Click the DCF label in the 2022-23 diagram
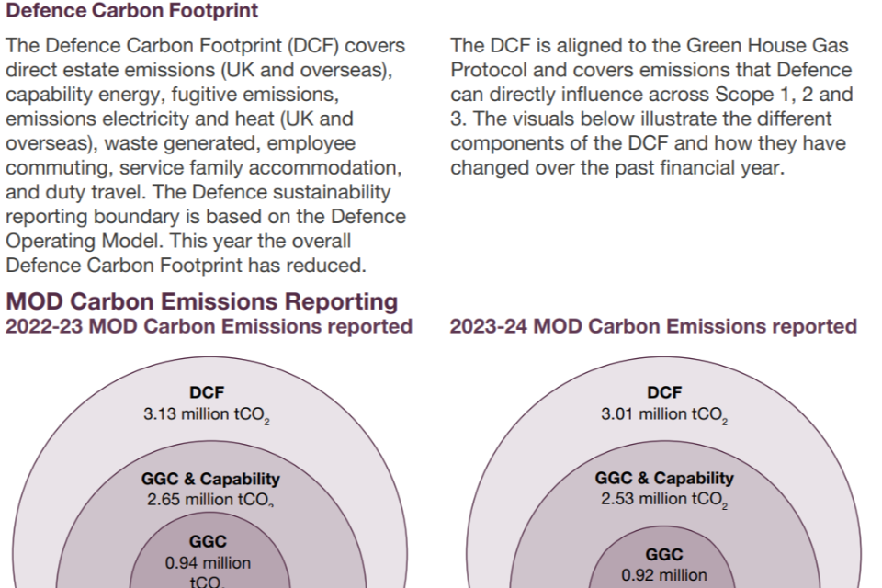Viewport: 882px width, 588px height. tap(207, 392)
